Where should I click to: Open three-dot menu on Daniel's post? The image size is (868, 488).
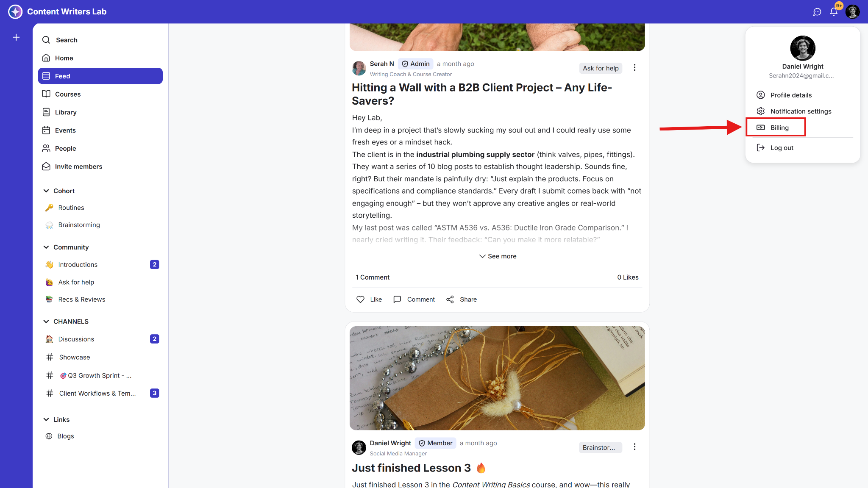coord(634,447)
